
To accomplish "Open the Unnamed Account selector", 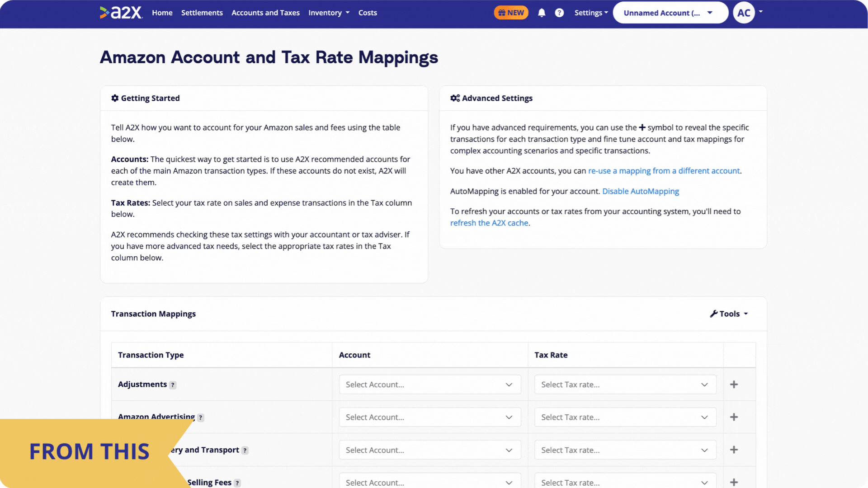I will (x=670, y=13).
